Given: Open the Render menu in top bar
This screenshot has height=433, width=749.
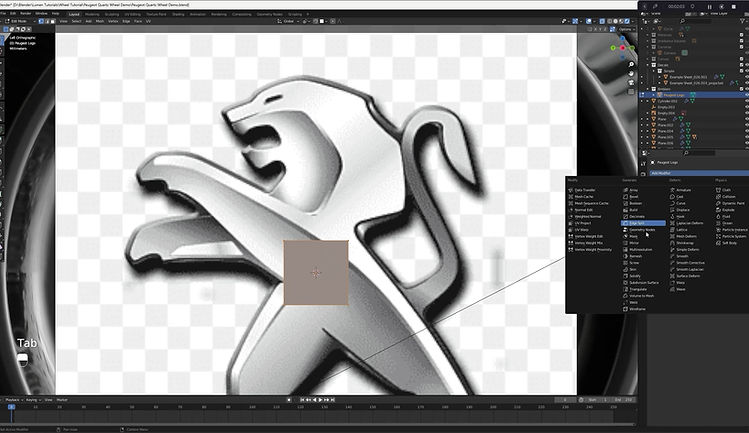Looking at the screenshot, I should click(x=25, y=13).
